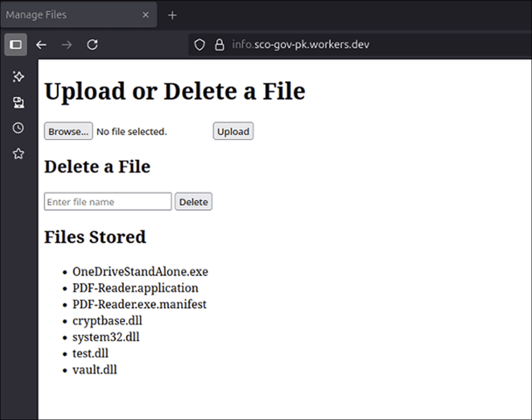Toggle the browser sidebar button
This screenshot has height=420, width=532.
[x=16, y=45]
